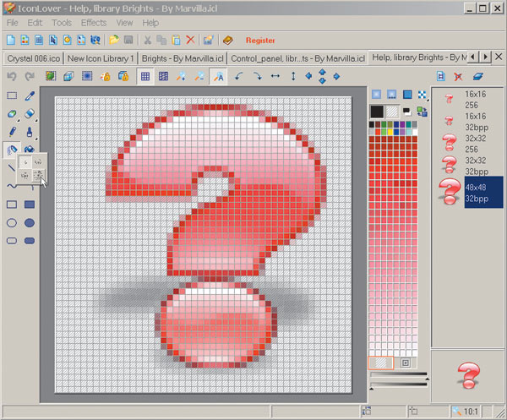Open the Tools menu
The height and width of the screenshot is (420, 507).
click(x=62, y=23)
